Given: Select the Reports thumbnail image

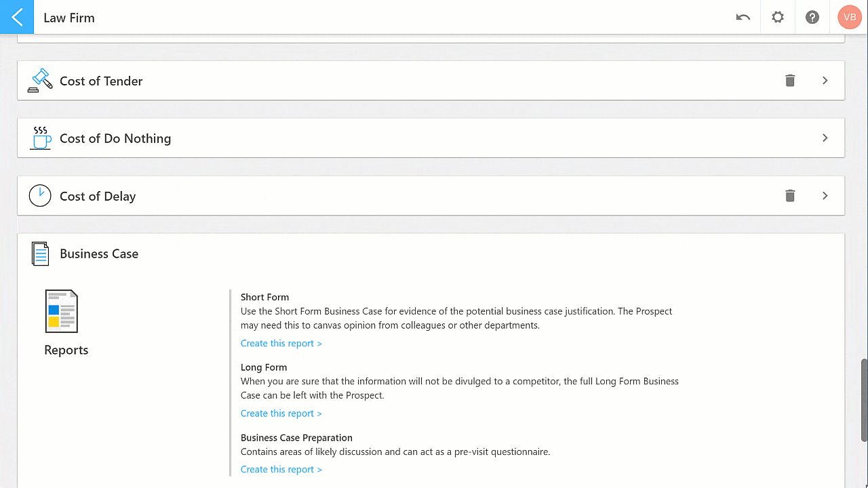Looking at the screenshot, I should pos(62,311).
